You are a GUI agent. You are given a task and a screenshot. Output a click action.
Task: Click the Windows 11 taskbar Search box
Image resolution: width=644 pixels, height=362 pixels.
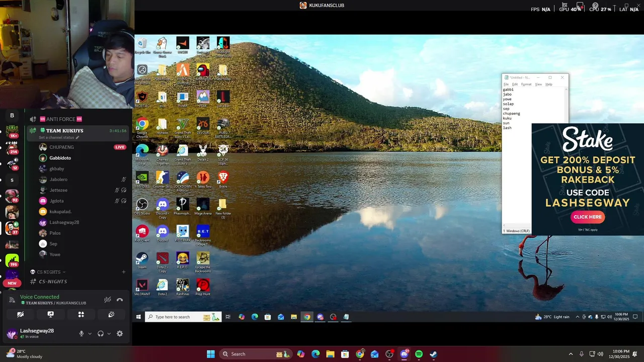tap(256, 354)
